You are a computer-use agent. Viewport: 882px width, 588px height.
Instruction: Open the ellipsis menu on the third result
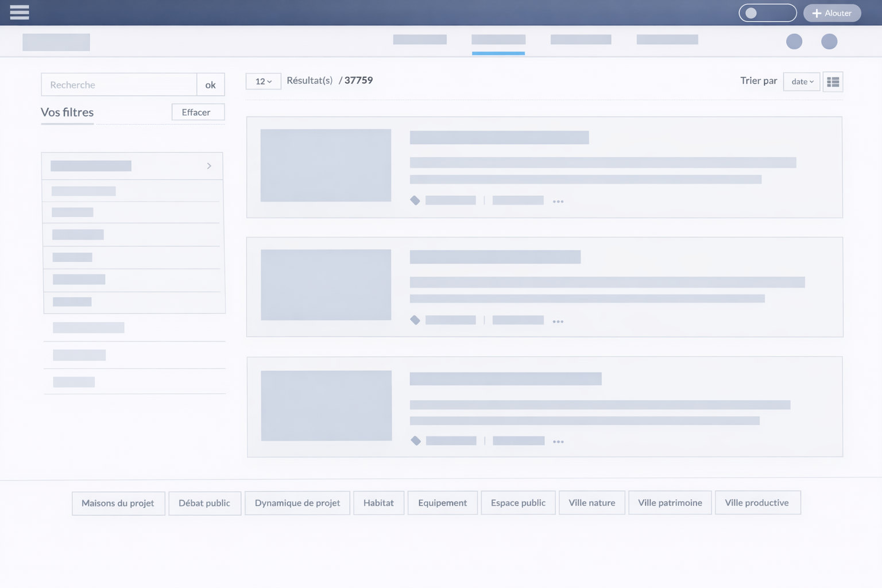click(558, 441)
